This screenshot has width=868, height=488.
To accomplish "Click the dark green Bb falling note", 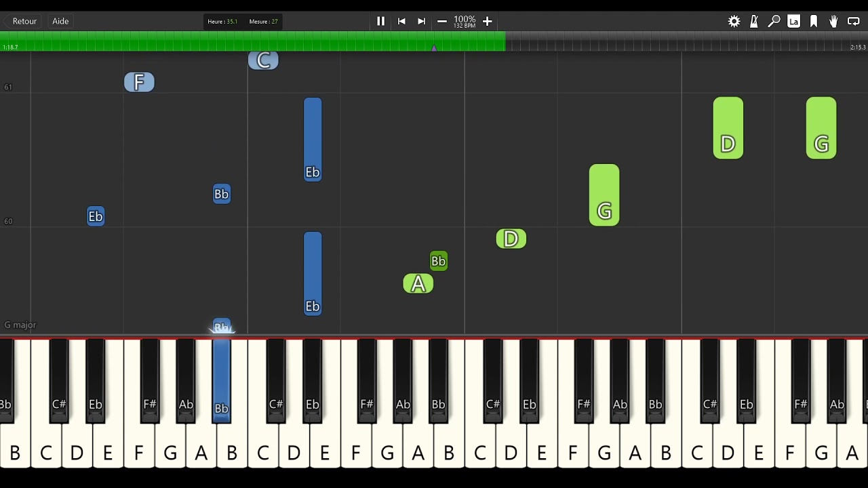I will tap(439, 261).
